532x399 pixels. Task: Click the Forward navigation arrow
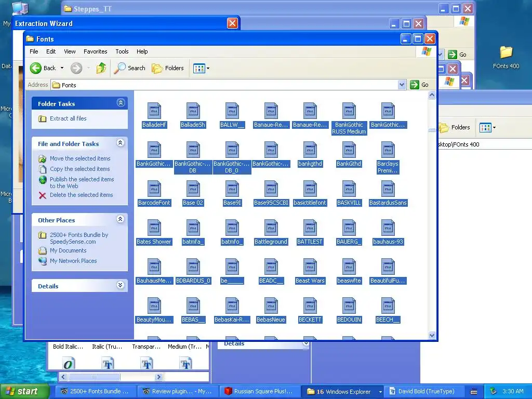[x=76, y=68]
